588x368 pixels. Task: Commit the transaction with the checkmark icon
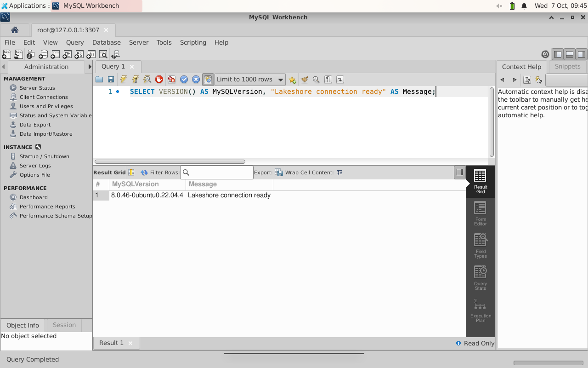pos(184,80)
